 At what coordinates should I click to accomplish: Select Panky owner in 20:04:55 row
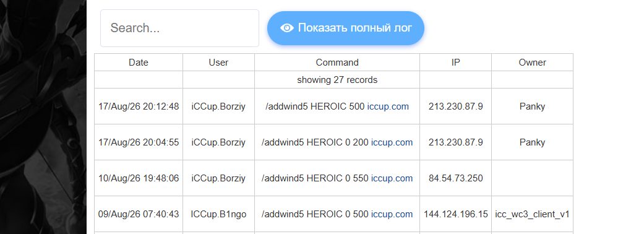(x=532, y=142)
